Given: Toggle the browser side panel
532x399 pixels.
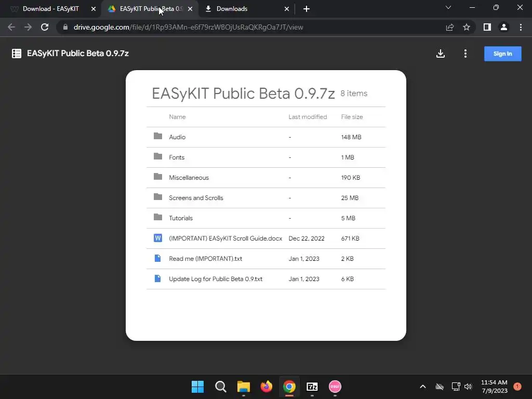Looking at the screenshot, I should click(x=487, y=27).
